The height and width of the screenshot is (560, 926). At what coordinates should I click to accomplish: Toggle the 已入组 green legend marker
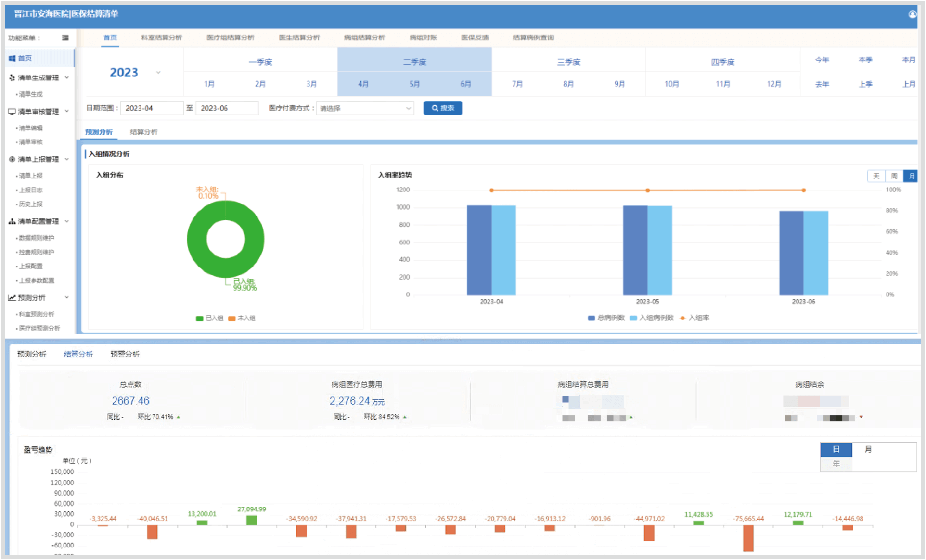point(199,318)
